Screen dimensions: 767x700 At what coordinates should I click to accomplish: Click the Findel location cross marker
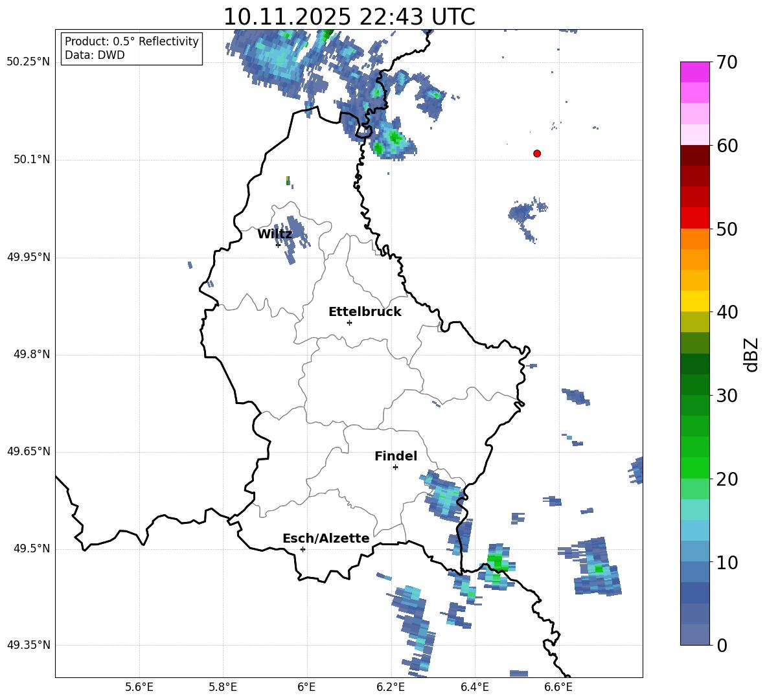pyautogui.click(x=395, y=468)
